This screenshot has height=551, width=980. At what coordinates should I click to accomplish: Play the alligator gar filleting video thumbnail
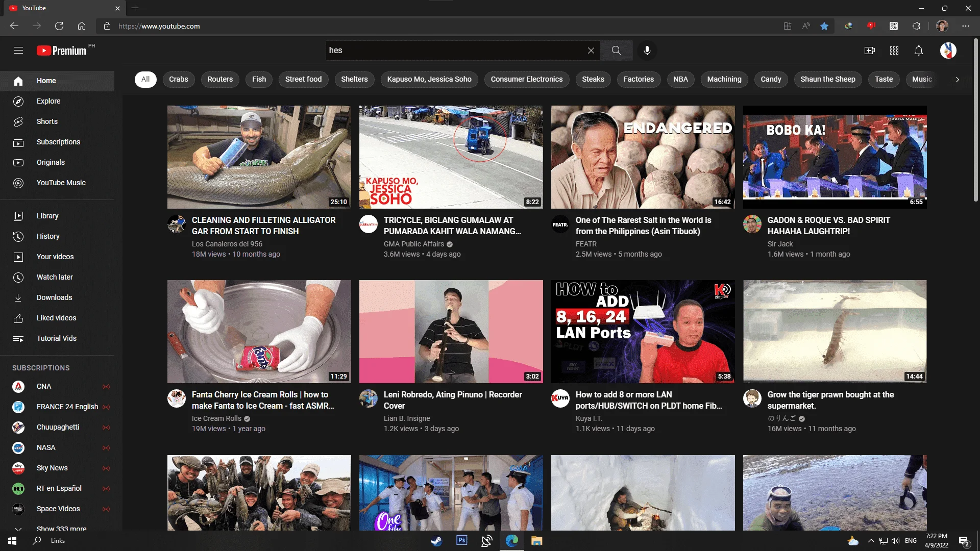(x=259, y=157)
